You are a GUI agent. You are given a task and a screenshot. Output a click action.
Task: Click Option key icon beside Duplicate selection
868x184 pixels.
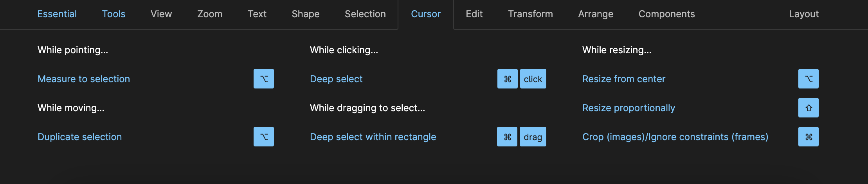click(264, 137)
